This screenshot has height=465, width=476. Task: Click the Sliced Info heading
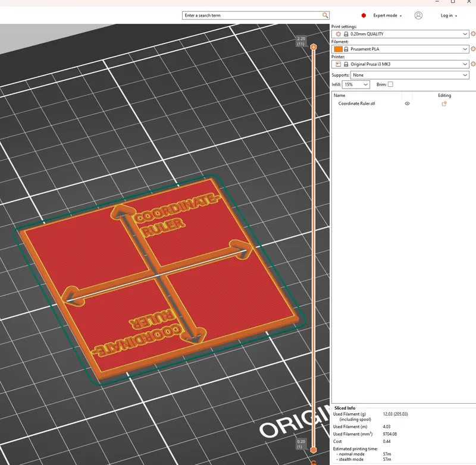345,408
